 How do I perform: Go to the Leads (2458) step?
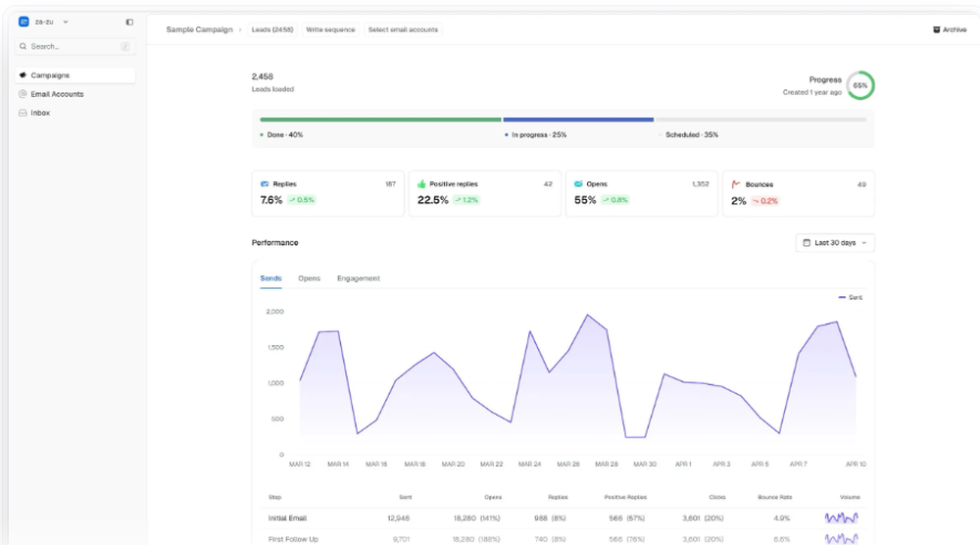272,29
